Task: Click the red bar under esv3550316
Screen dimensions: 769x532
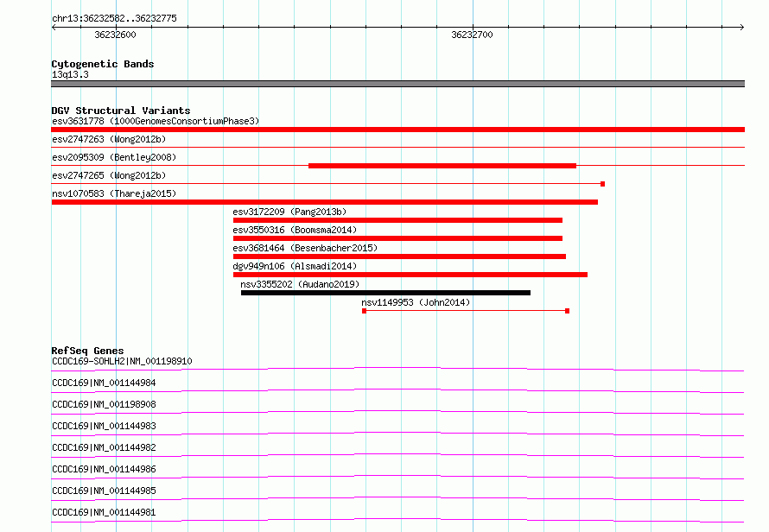Action: [397, 238]
